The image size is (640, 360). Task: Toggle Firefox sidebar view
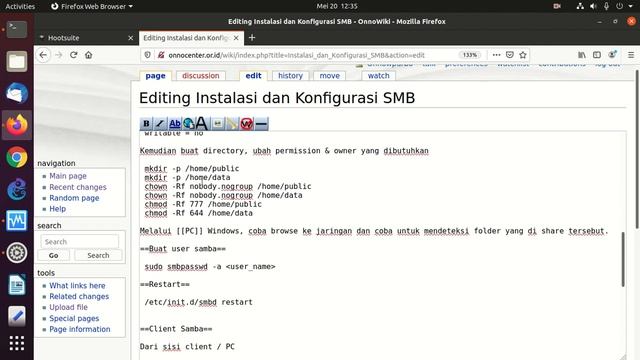pyautogui.click(x=597, y=55)
